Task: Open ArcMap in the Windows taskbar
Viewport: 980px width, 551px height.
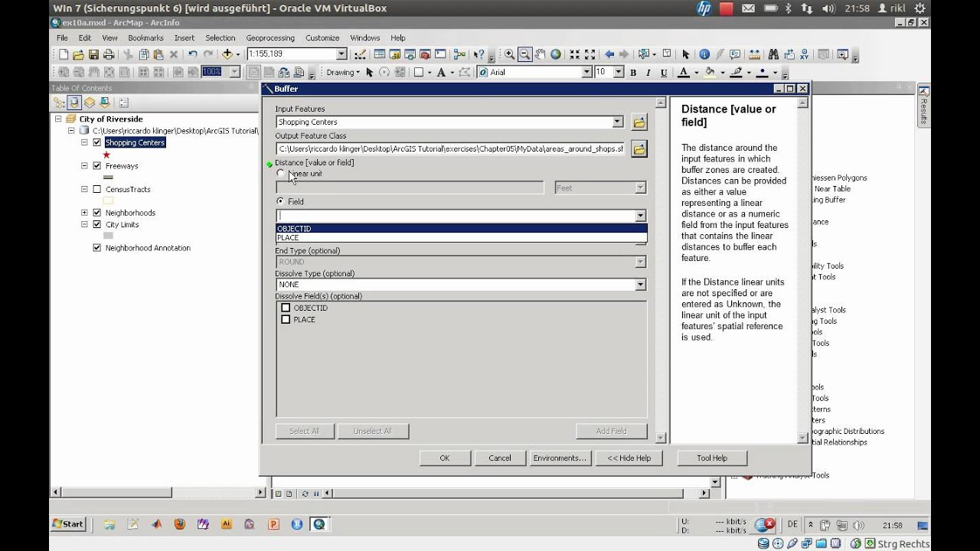Action: click(x=319, y=524)
